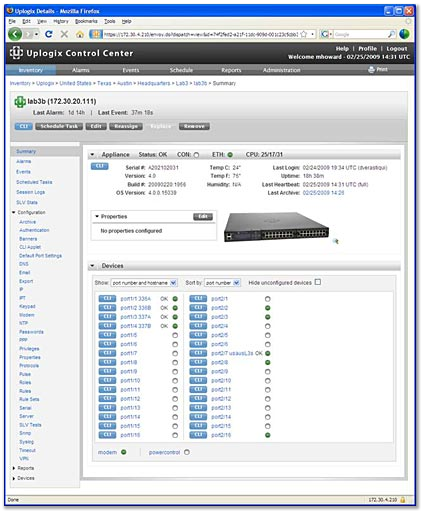Bookmark the page with the star icon
Image resolution: width=425 pixels, height=515 pixels.
click(x=304, y=34)
